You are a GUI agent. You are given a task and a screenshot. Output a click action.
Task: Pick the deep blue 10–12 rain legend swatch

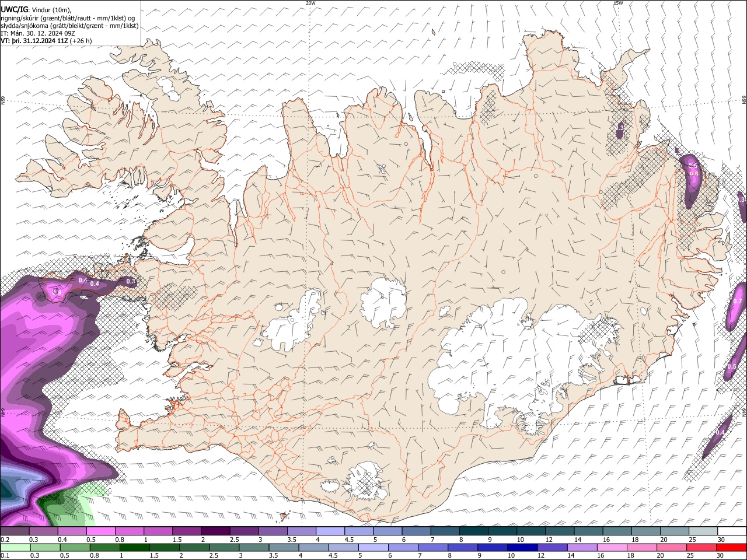[523, 547]
